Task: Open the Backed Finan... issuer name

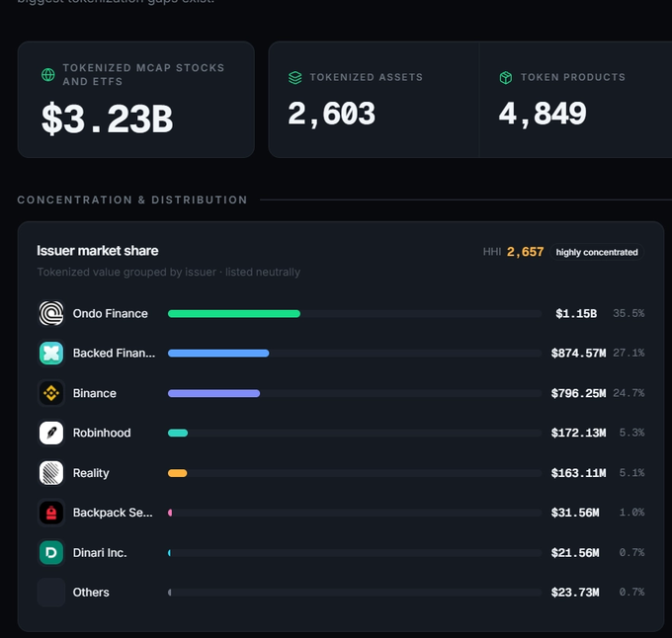Action: (114, 354)
